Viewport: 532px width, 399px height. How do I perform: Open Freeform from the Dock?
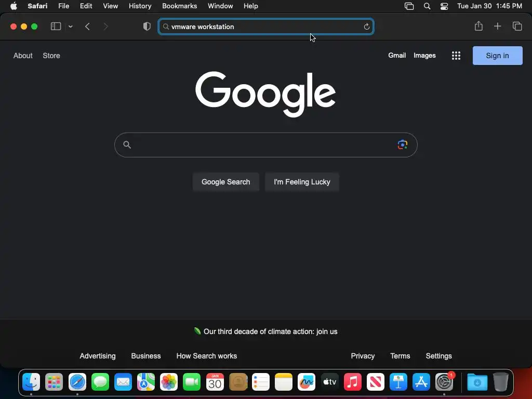pos(307,382)
